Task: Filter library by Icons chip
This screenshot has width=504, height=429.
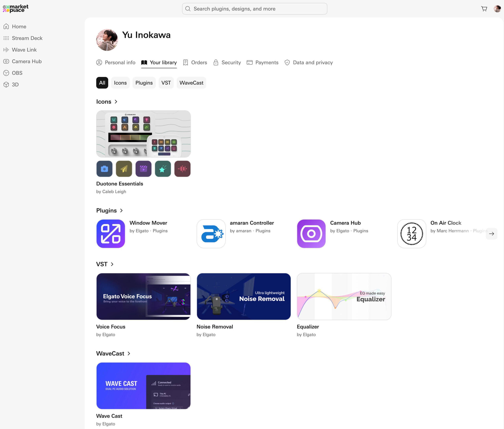Action: 120,83
